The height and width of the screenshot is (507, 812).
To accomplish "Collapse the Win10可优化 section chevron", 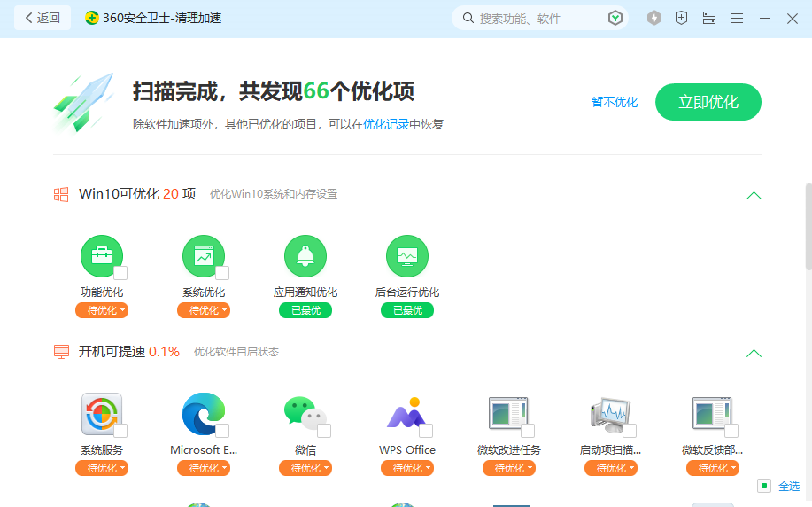I will pyautogui.click(x=754, y=195).
